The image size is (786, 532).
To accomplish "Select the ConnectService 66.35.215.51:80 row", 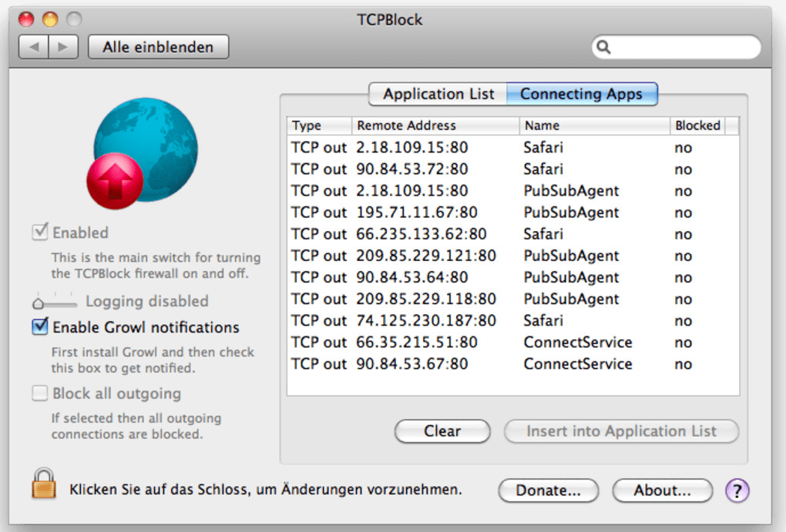I will pyautogui.click(x=512, y=342).
